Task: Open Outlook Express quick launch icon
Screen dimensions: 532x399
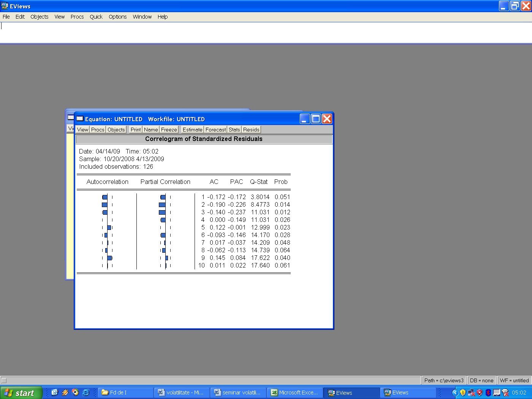Action: coord(54,393)
